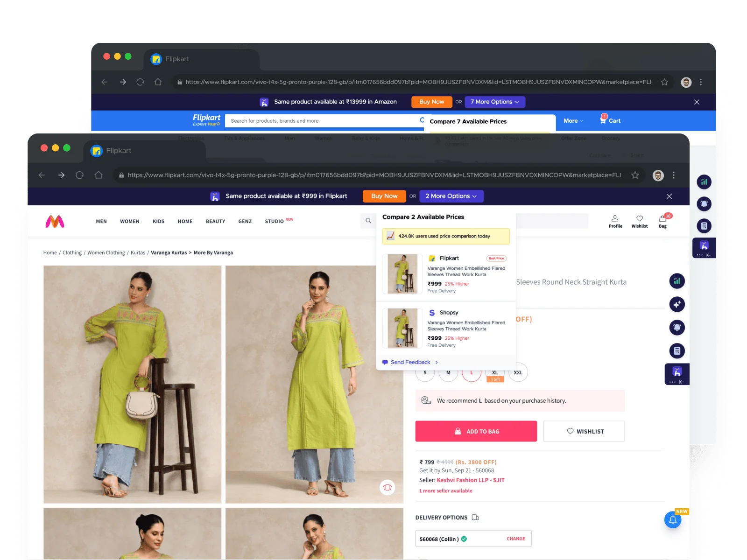Select size S
This screenshot has width=747, height=560.
425,373
